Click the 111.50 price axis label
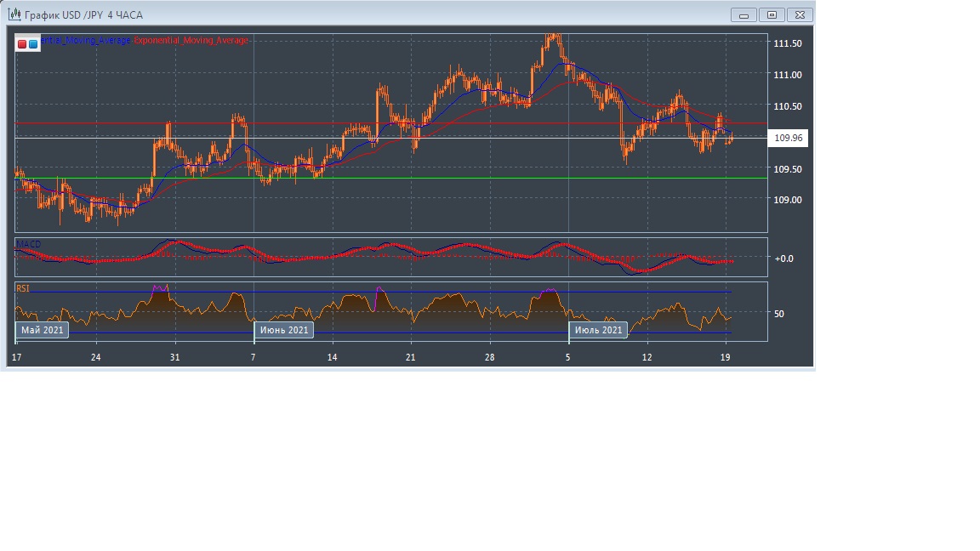This screenshot has width=980, height=551. (787, 43)
